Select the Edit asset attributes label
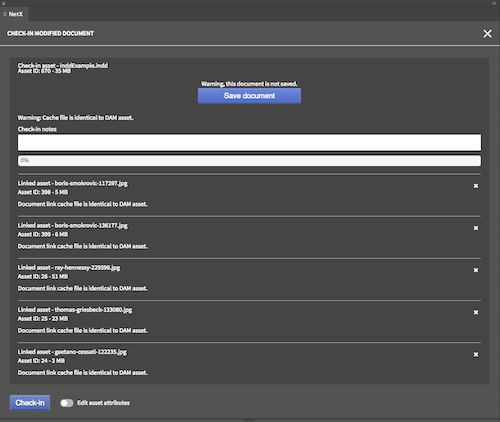Screen dimensions: 500x422 103,403
